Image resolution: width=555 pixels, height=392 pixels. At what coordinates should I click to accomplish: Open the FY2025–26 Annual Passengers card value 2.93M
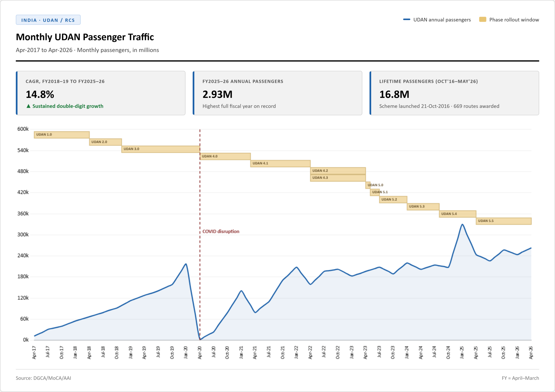point(217,94)
